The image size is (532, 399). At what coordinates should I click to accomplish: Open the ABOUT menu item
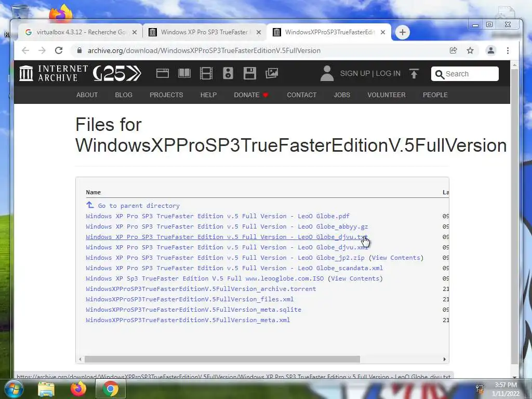(x=87, y=95)
